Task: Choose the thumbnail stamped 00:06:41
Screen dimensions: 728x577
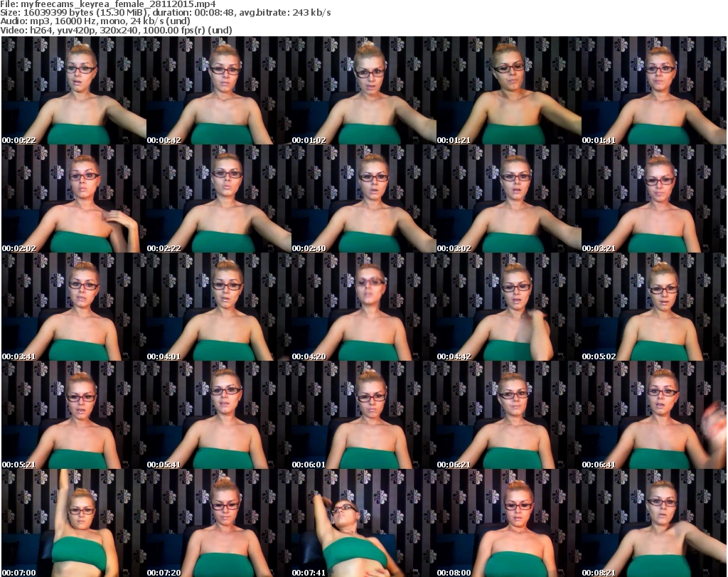Action: (653, 415)
